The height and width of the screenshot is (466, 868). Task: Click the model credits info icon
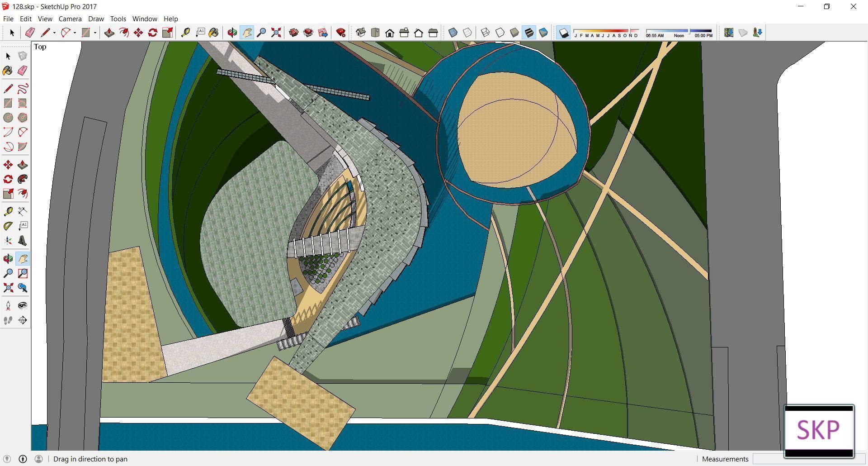click(23, 459)
